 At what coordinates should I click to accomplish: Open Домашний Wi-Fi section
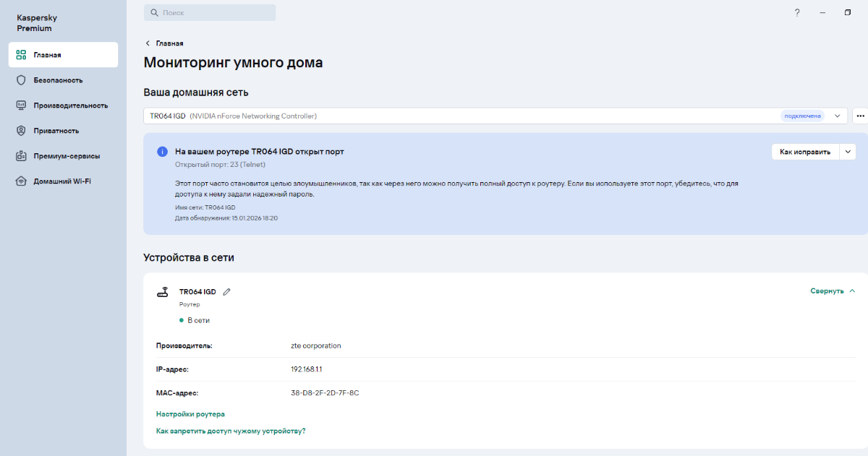click(63, 181)
